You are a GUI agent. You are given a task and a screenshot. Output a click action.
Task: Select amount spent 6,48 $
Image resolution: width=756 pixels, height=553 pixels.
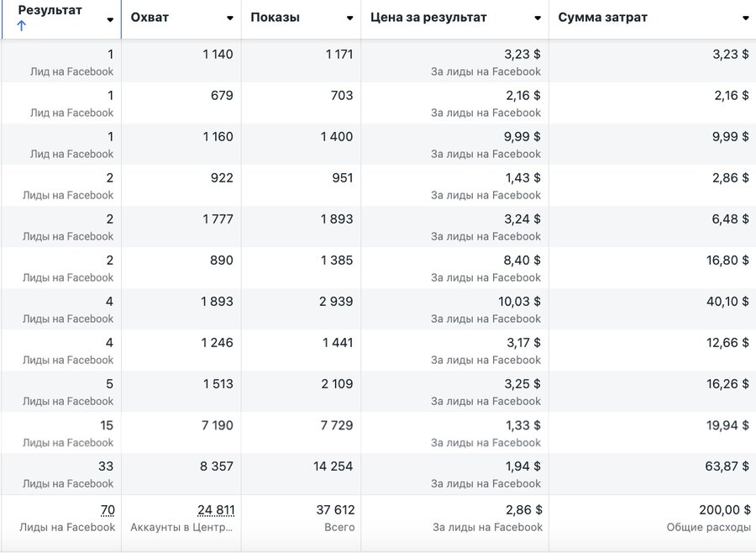(x=731, y=219)
